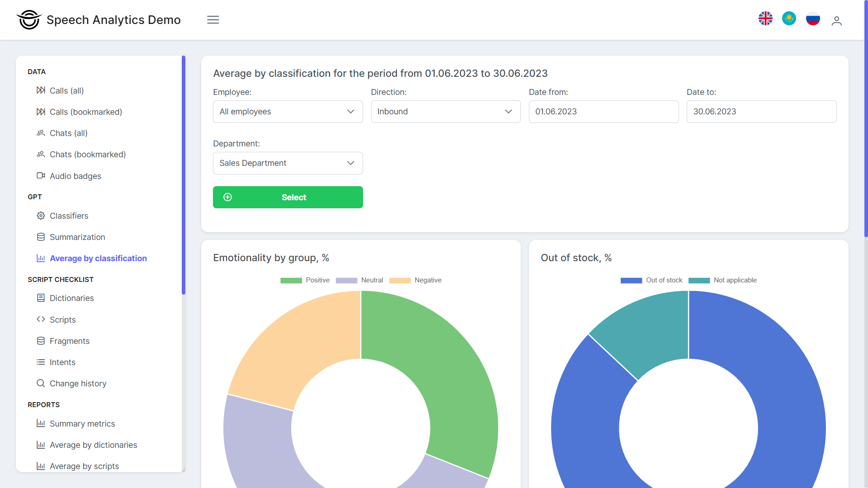The image size is (868, 488).
Task: Go to Chats (bookmarked)
Action: pos(88,155)
